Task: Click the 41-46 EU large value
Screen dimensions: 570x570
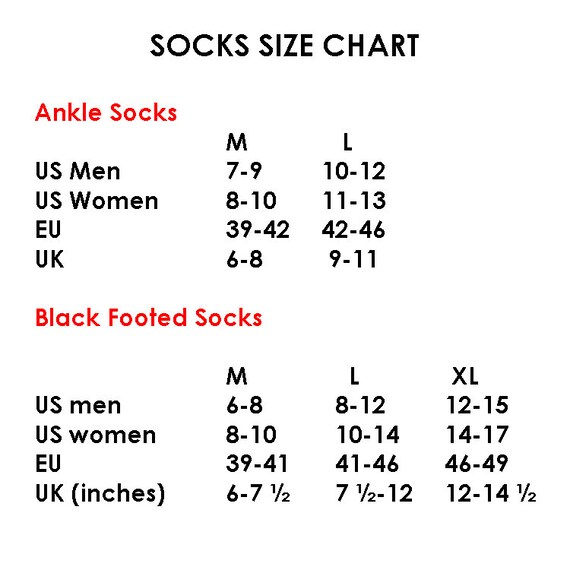Action: 367,463
